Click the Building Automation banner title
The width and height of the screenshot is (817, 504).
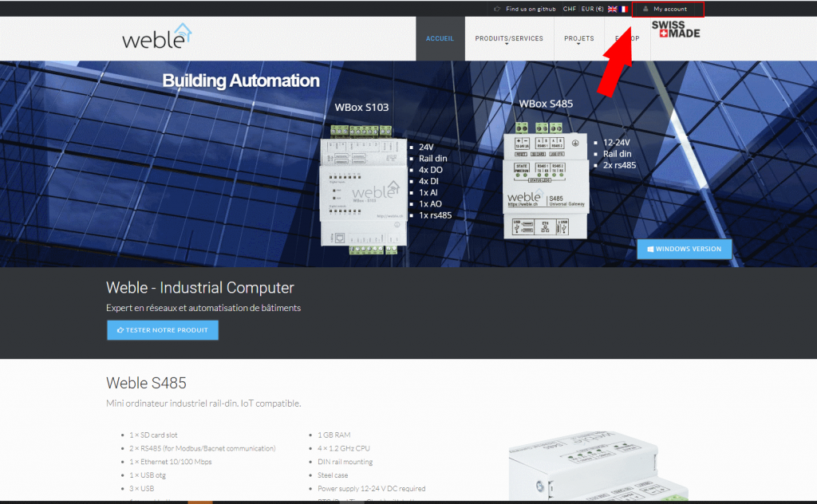241,81
